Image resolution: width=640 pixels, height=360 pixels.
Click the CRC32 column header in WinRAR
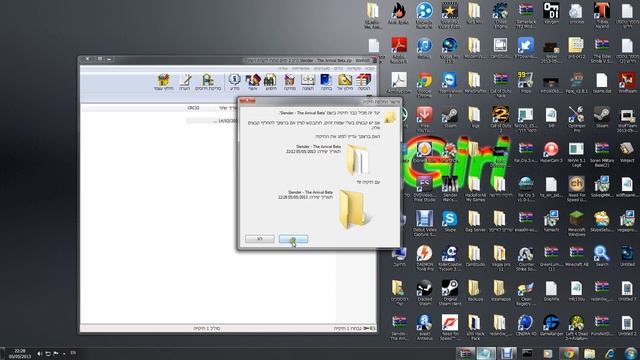pyautogui.click(x=193, y=108)
